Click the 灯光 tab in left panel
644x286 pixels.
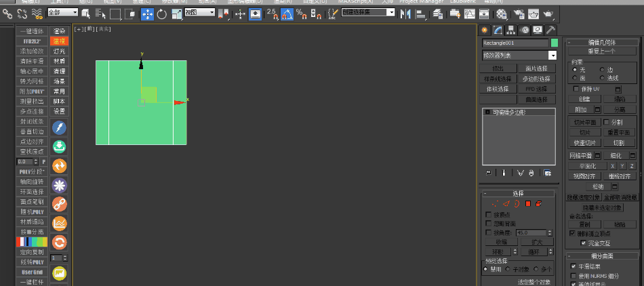point(60,52)
